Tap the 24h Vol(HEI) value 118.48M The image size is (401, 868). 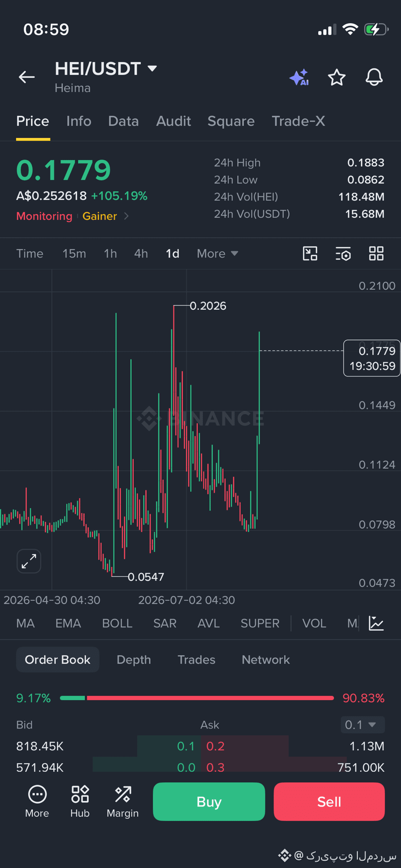[361, 197]
